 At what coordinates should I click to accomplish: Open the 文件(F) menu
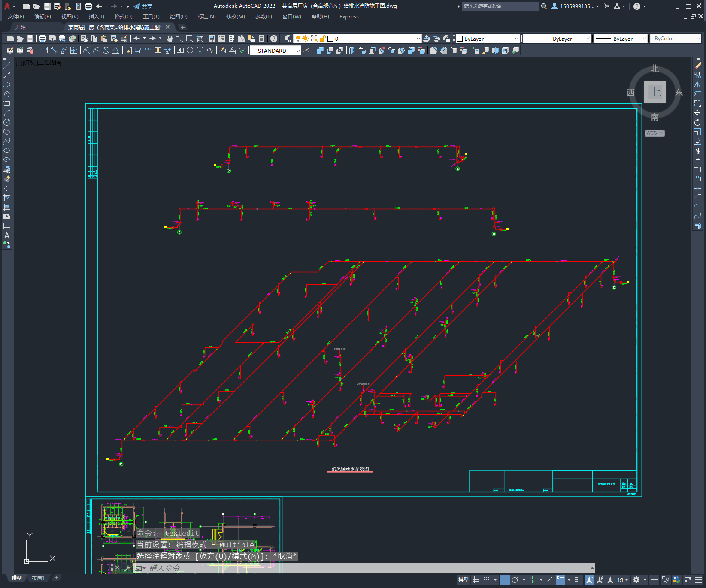[x=16, y=17]
